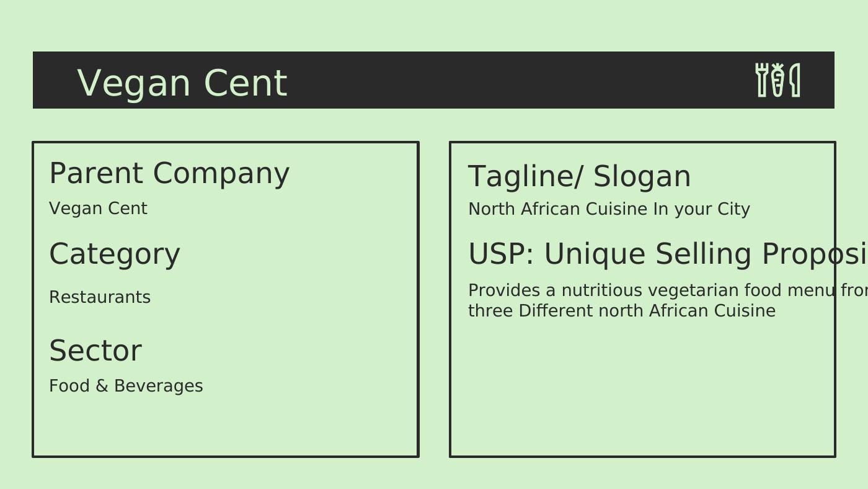This screenshot has height=489, width=868.
Task: Click the fork icon in the header
Action: (x=762, y=80)
